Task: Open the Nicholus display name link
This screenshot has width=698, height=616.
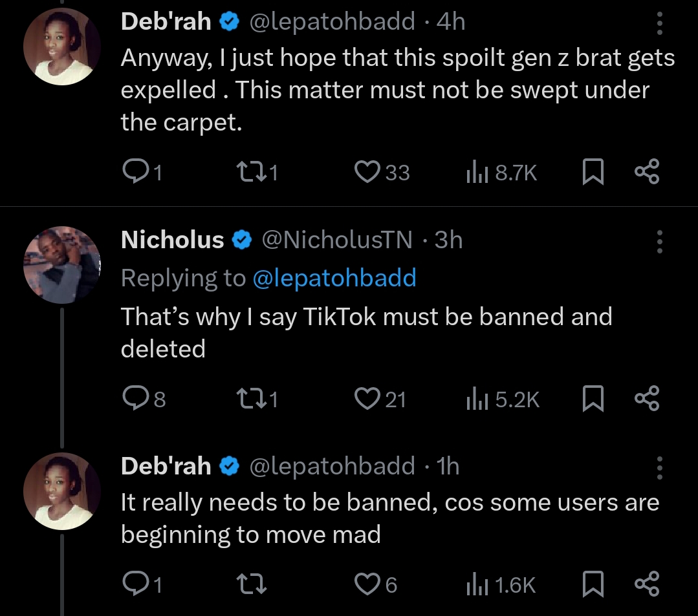Action: (x=172, y=240)
